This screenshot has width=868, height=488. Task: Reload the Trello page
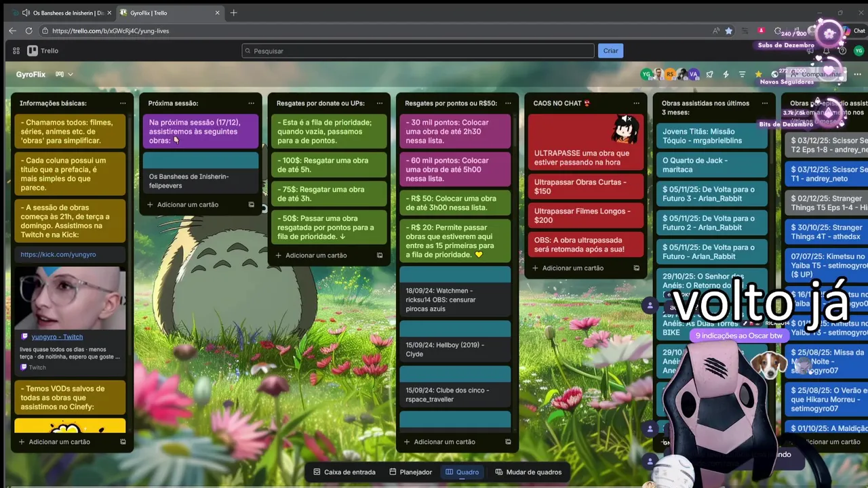click(28, 30)
